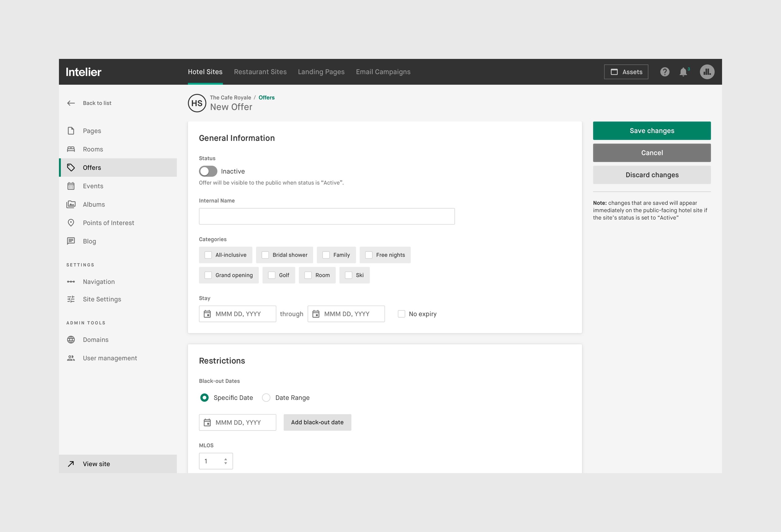Click the help question mark icon
Image resolution: width=781 pixels, height=532 pixels.
tap(664, 71)
